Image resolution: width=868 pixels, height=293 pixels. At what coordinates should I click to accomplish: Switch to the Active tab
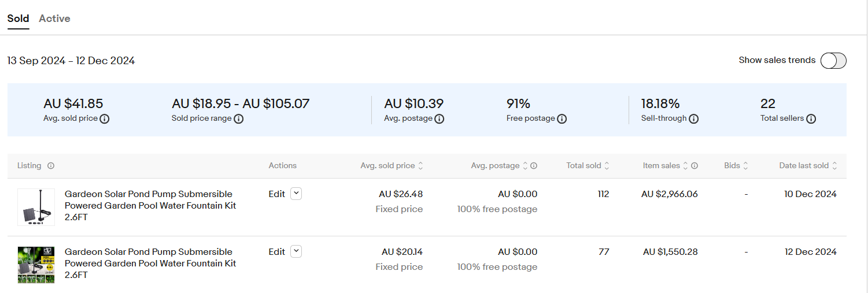54,18
